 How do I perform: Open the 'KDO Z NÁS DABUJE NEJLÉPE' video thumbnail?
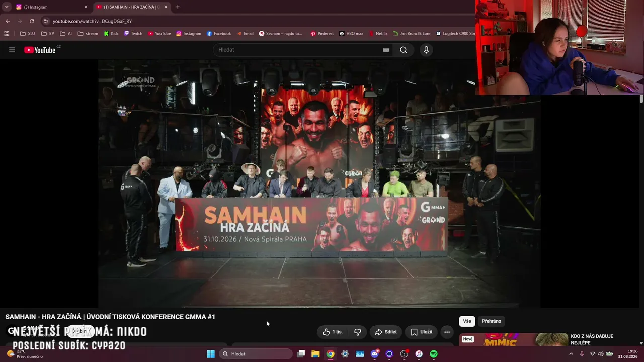pos(513,340)
